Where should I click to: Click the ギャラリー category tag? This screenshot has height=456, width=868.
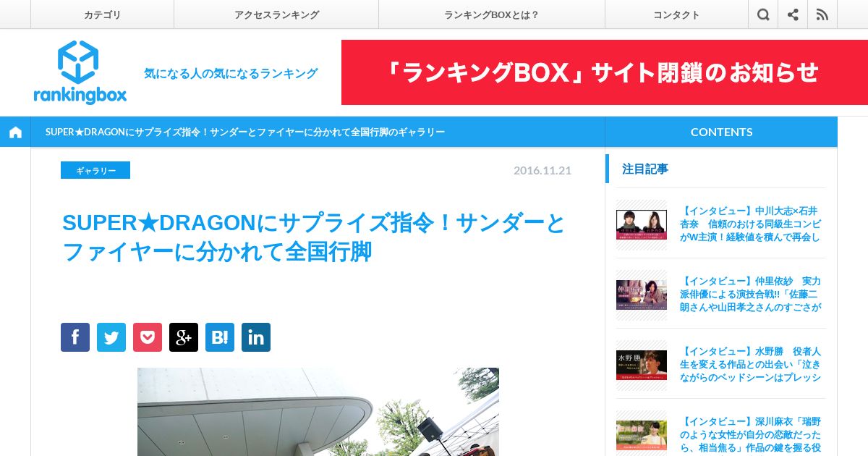pyautogui.click(x=95, y=170)
